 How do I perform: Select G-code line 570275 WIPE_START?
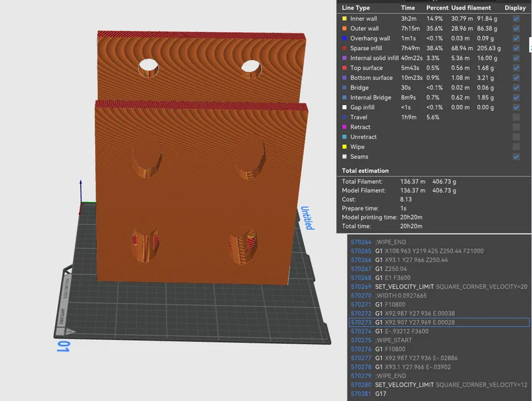[x=439, y=340]
